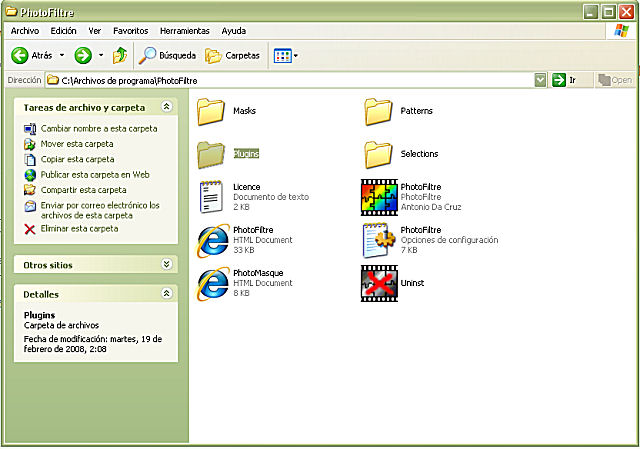Image resolution: width=640 pixels, height=449 pixels.
Task: Expand the Otros sitios panel
Action: pyautogui.click(x=167, y=265)
